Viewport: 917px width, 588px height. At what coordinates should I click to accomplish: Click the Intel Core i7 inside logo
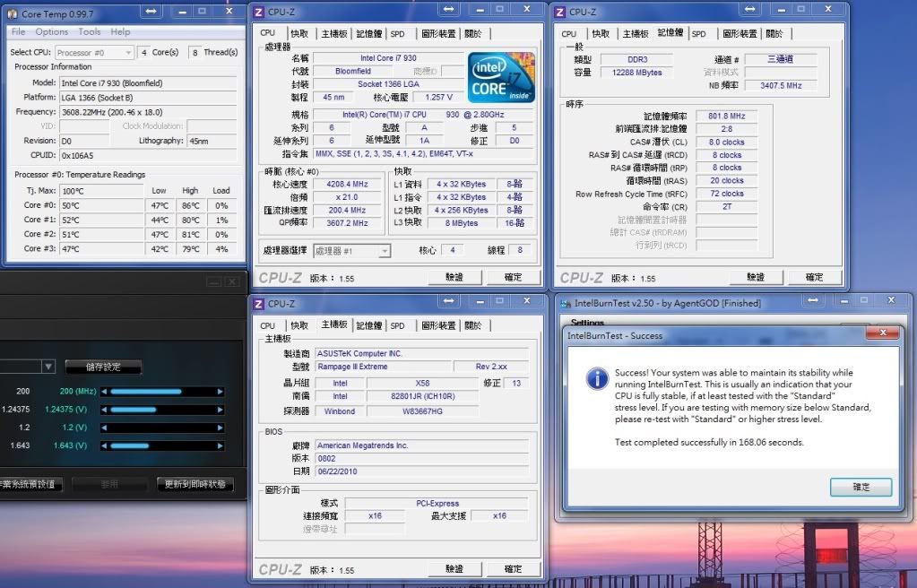tap(502, 77)
